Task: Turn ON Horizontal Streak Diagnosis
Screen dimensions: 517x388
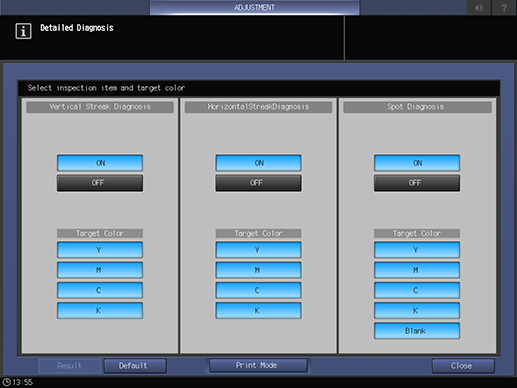Action: point(258,163)
